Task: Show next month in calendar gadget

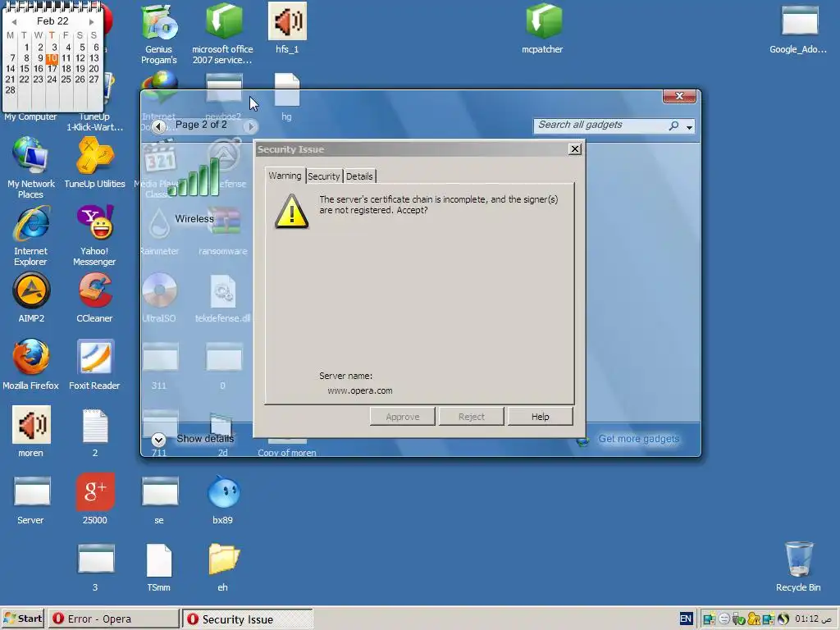Action: coord(92,22)
